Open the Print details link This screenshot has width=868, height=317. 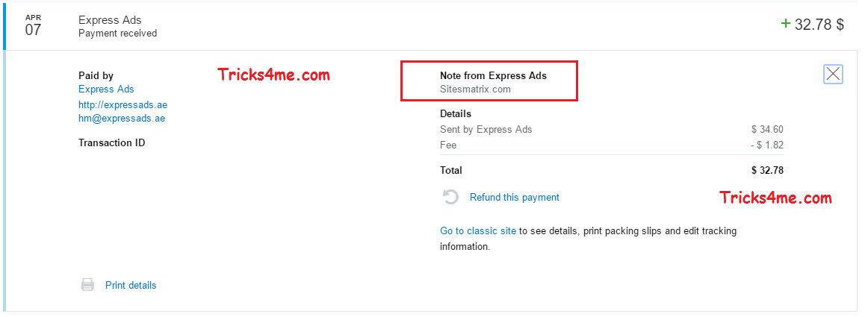(131, 286)
